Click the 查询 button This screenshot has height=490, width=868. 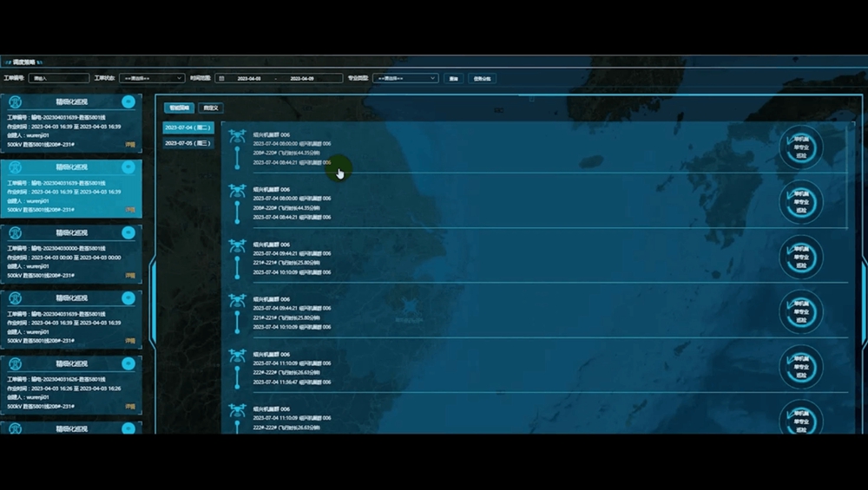click(x=453, y=78)
